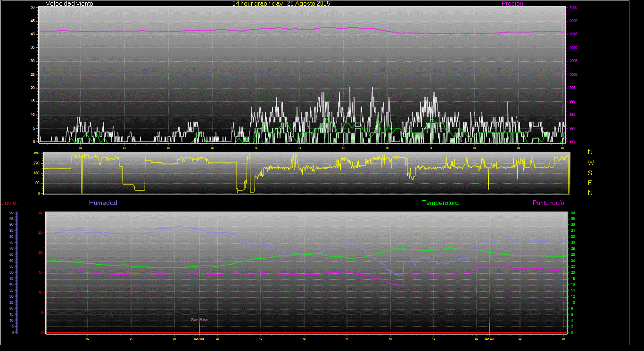The width and height of the screenshot is (644, 351).
Task: Click the '360' wind direction axis value
Action: click(36, 153)
